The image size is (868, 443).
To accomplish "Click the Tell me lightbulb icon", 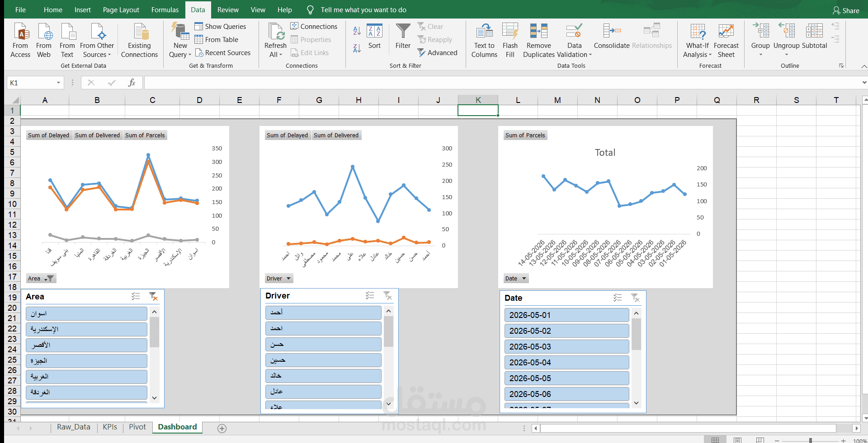I will point(310,10).
